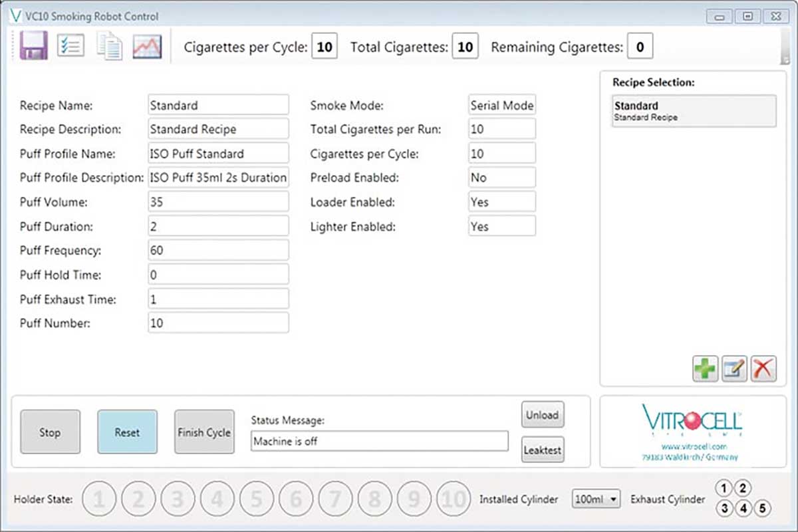Click the Leaktest button
798x532 pixels.
(542, 450)
